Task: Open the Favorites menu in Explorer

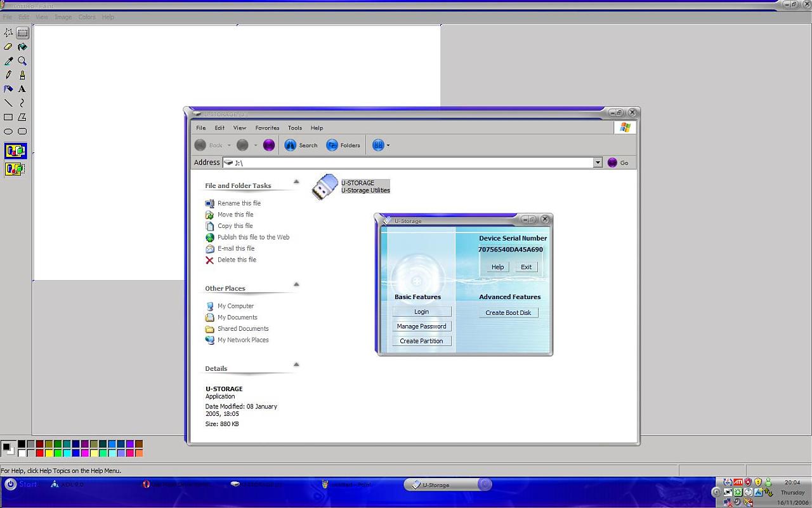Action: 267,128
